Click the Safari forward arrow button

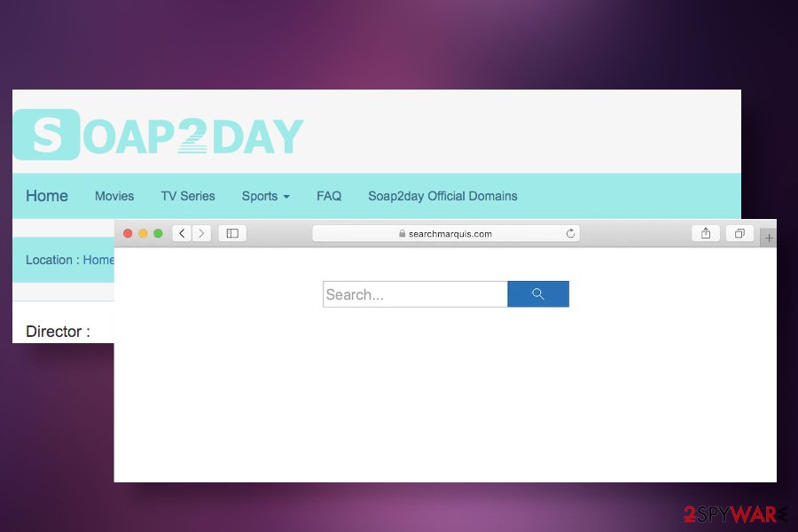click(x=201, y=233)
